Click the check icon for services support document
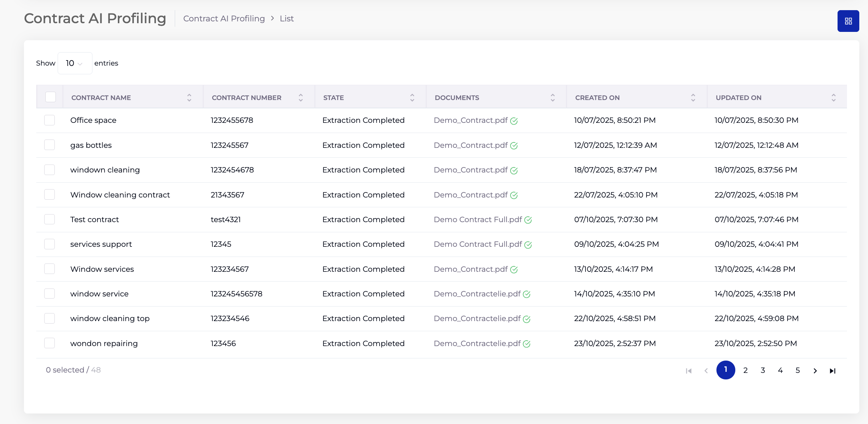868x424 pixels. [x=528, y=245]
